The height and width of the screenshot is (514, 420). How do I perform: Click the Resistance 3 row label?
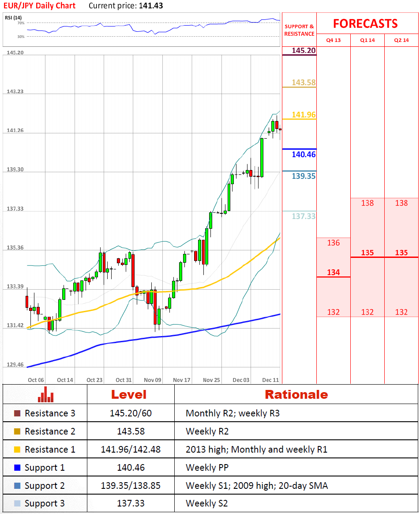[50, 413]
